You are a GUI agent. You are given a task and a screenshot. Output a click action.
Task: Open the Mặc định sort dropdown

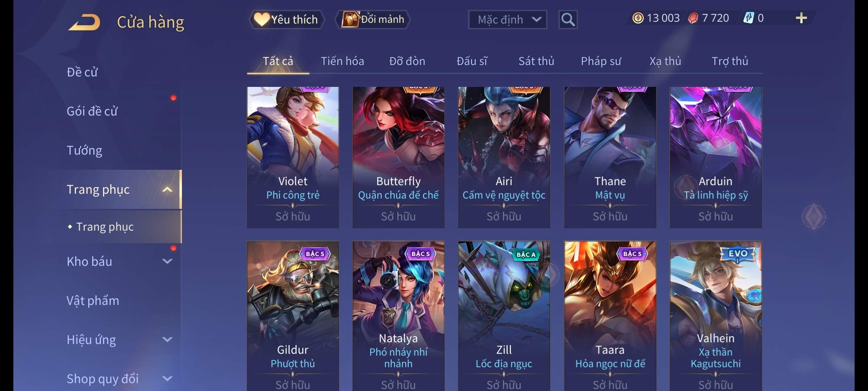(x=507, y=20)
